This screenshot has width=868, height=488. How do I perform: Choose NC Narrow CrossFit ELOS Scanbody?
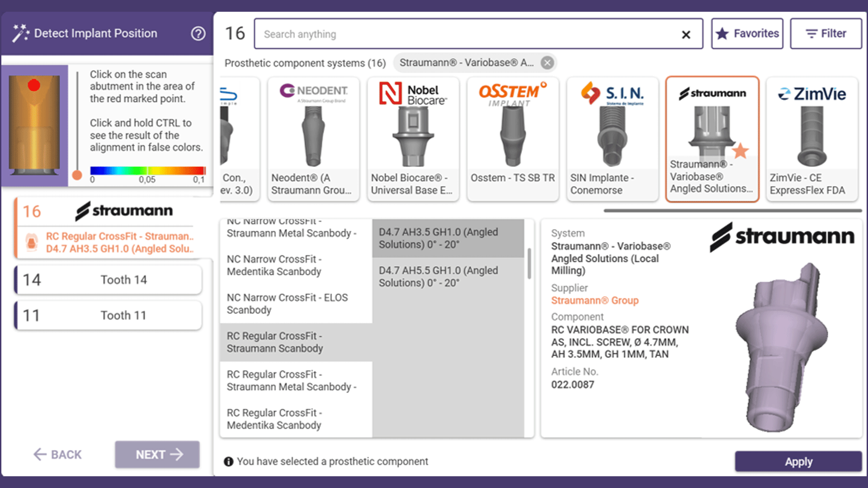pos(288,304)
